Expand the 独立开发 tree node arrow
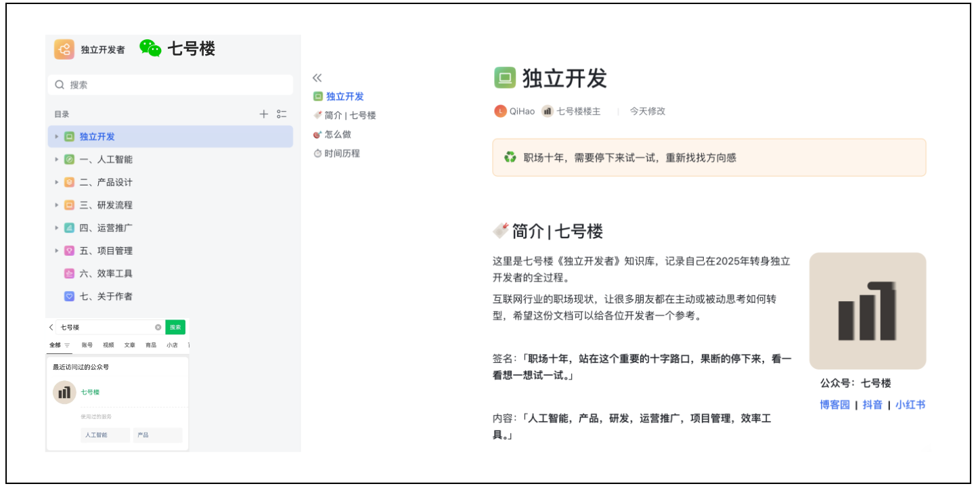The width and height of the screenshot is (980, 486). pos(57,137)
